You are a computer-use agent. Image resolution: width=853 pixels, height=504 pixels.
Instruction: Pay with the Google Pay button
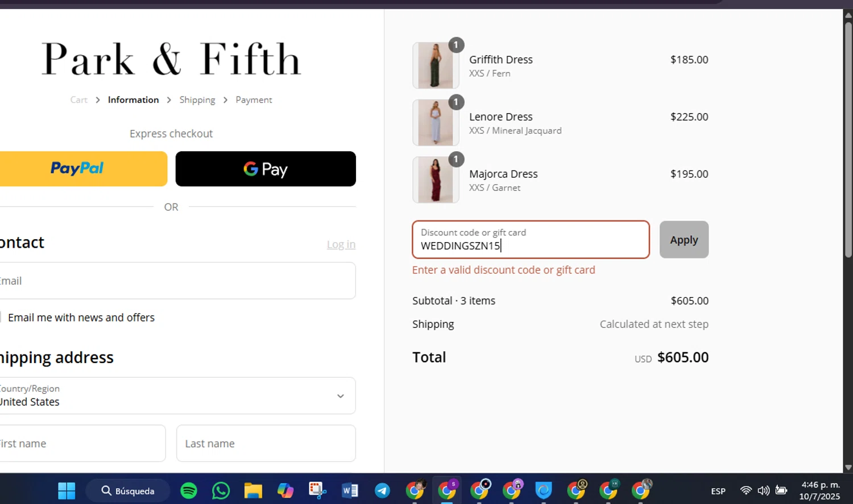click(266, 169)
